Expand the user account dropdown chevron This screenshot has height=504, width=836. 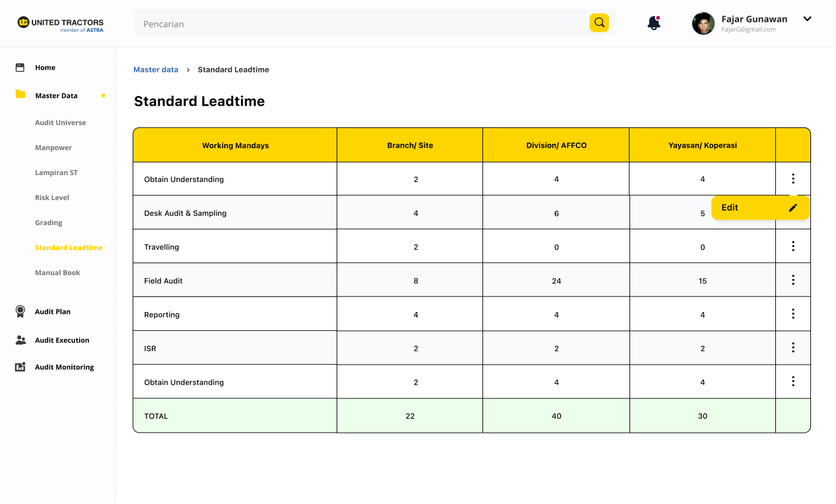click(x=807, y=19)
